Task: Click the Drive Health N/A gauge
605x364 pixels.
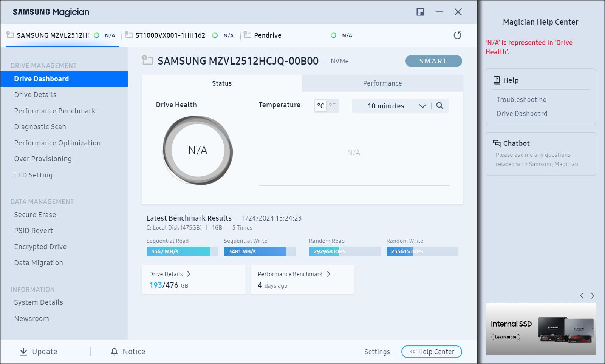Action: [198, 150]
